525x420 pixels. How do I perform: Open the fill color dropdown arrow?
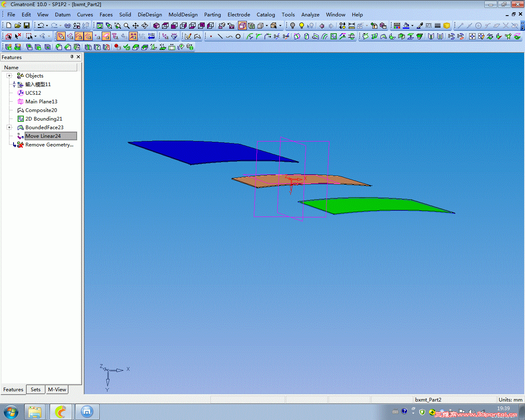tap(412, 25)
